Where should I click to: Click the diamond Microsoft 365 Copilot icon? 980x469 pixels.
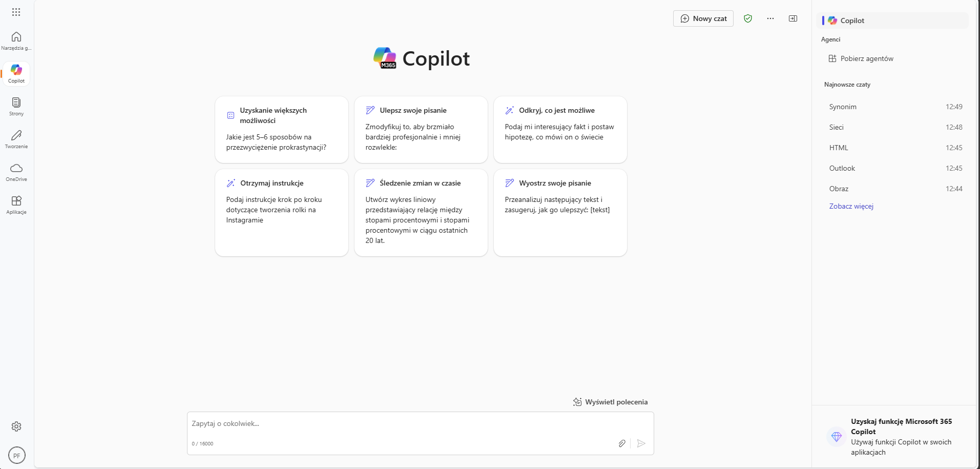[837, 437]
